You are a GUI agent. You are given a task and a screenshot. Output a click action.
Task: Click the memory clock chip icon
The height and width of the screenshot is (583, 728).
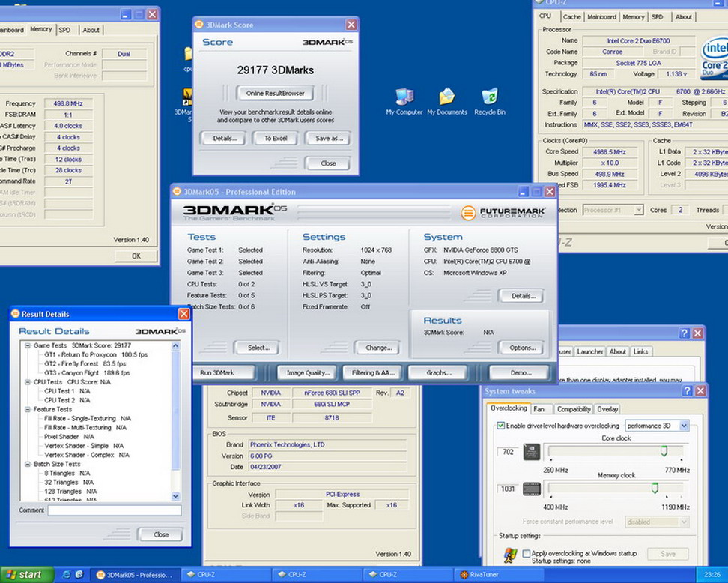pos(532,489)
